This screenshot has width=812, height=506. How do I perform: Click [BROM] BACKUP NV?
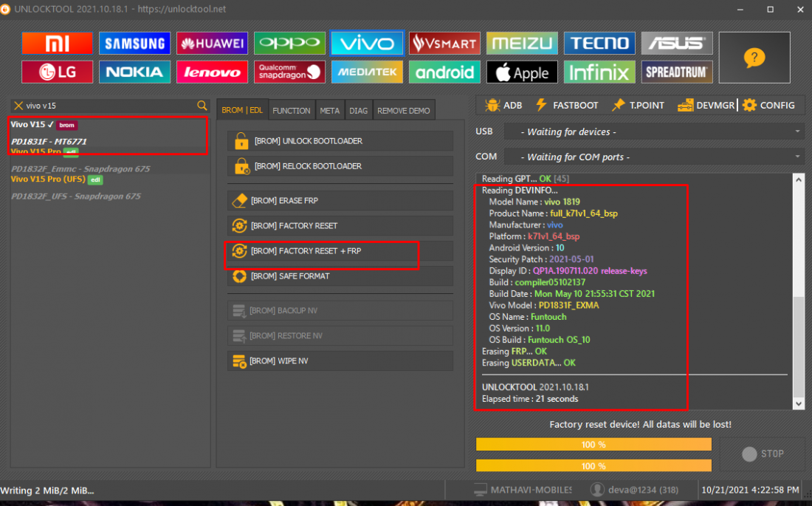(x=340, y=310)
